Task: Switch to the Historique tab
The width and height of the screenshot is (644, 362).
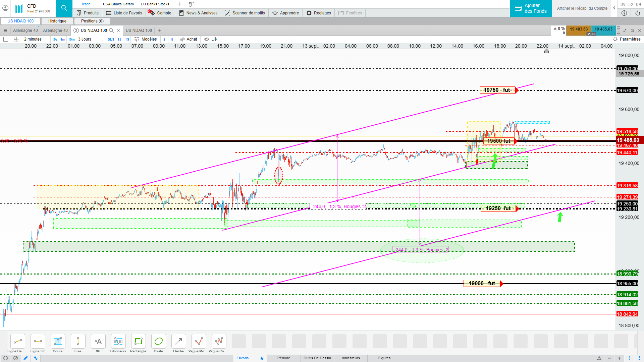Action: pos(57,21)
